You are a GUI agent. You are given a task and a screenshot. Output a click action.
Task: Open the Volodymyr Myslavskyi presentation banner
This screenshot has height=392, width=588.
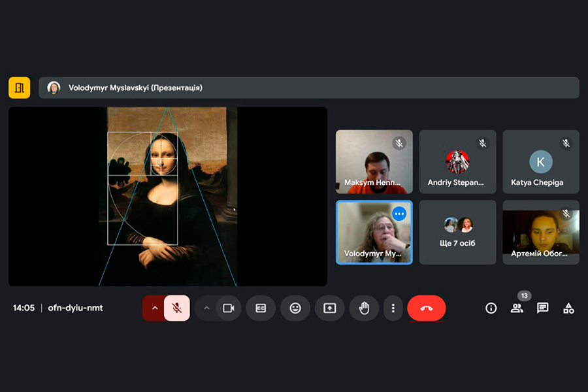308,88
